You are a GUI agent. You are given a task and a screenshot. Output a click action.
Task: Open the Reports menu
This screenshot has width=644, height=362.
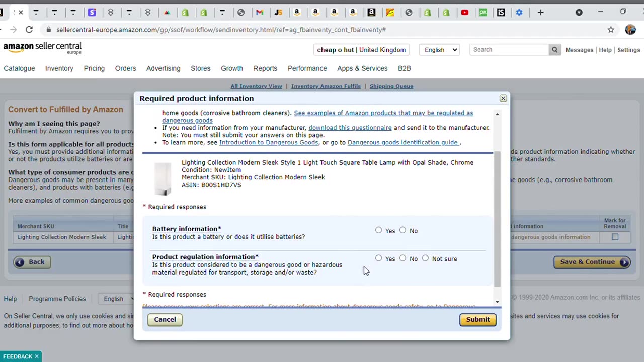click(x=265, y=68)
